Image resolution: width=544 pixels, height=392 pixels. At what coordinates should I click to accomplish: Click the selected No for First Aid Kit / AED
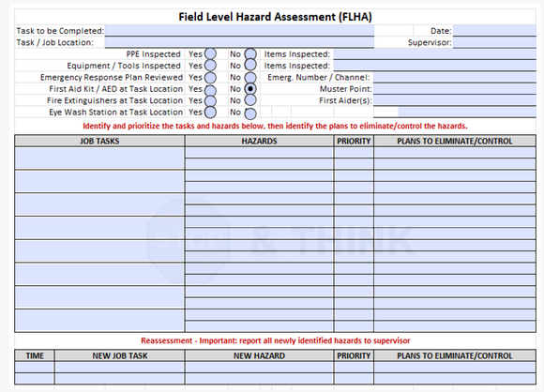point(250,89)
